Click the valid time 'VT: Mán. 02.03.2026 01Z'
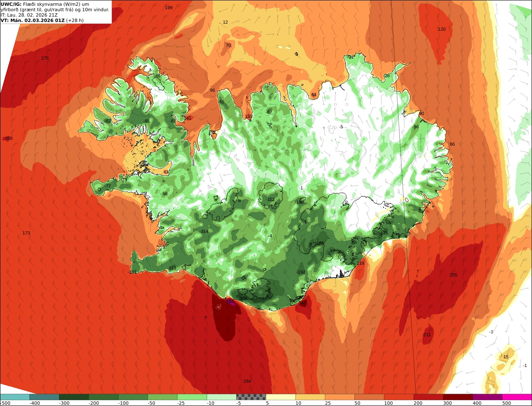 (32, 20)
